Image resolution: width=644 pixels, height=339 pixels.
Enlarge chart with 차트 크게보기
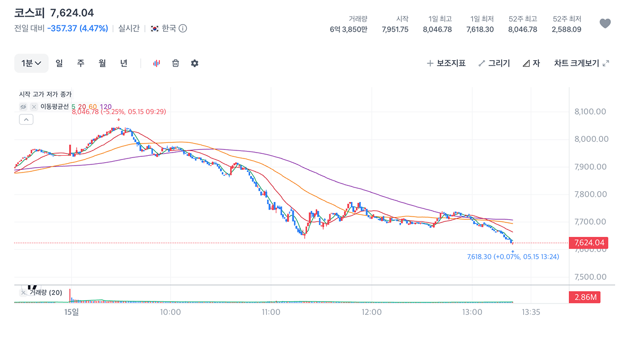[581, 63]
